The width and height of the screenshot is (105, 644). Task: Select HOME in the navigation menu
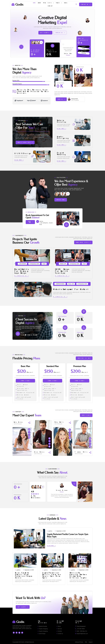point(34,3)
